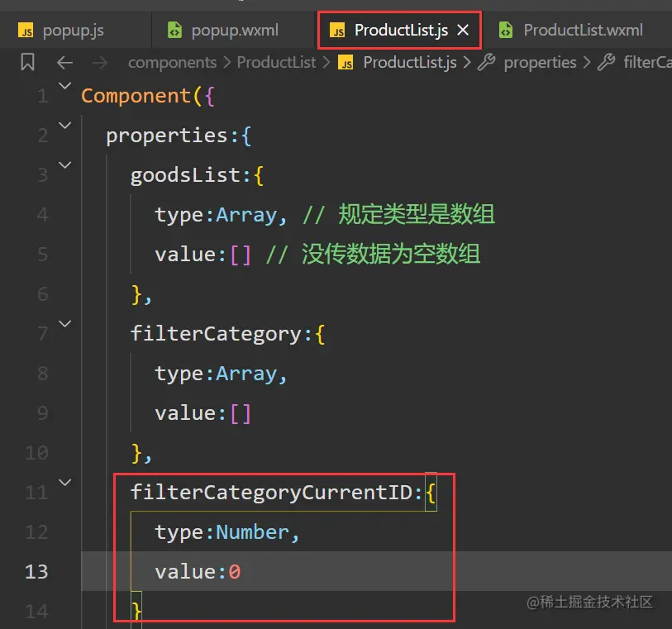Close the ProductList.js tab
The height and width of the screenshot is (629, 672).
(x=463, y=31)
